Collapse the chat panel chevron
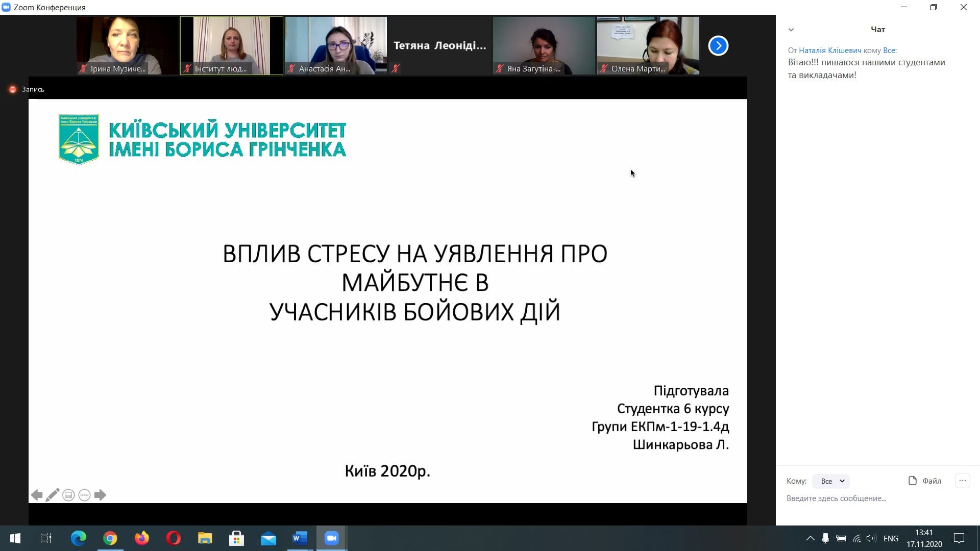Viewport: 980px width, 551px height. click(x=791, y=30)
